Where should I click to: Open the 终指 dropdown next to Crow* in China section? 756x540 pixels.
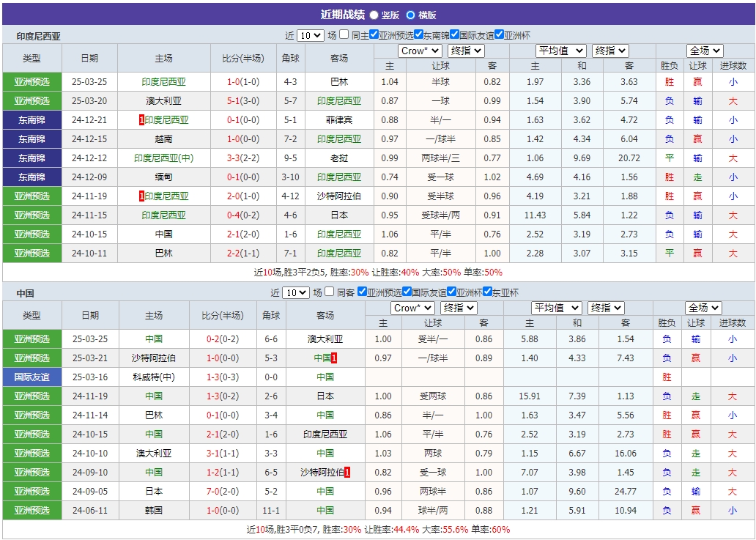pyautogui.click(x=459, y=308)
